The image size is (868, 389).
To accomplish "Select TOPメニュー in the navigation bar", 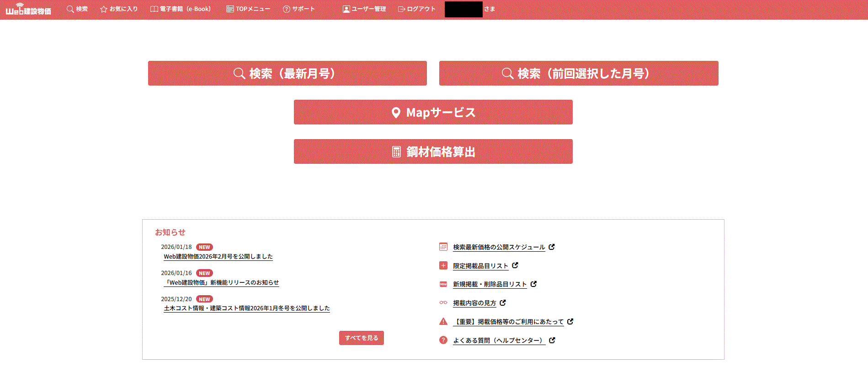I will (248, 9).
